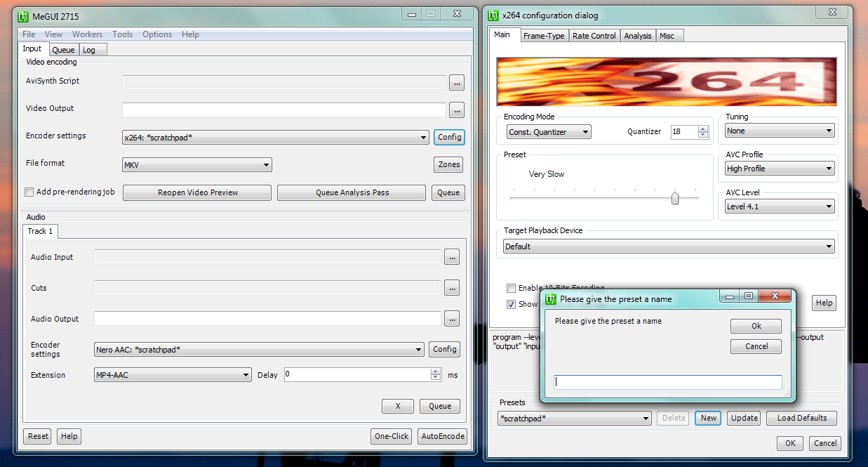Viewport: 868px width, 467px height.
Task: Click the preset name dialog title icon
Action: pyautogui.click(x=551, y=298)
